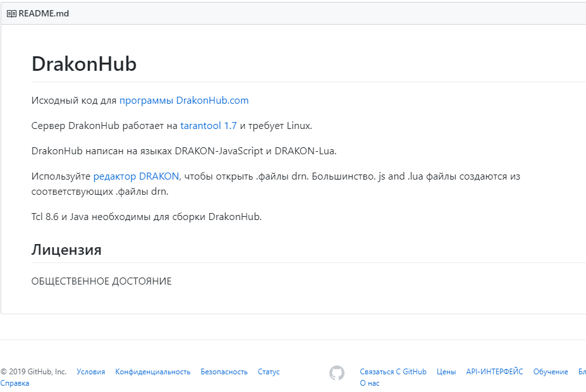Go to Обучение footer link
The width and height of the screenshot is (586, 392).
551,372
